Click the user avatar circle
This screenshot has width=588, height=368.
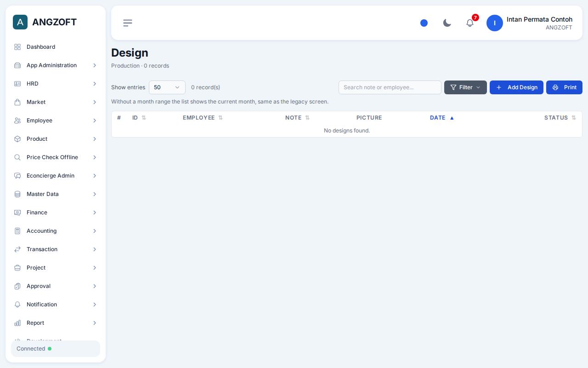[495, 23]
